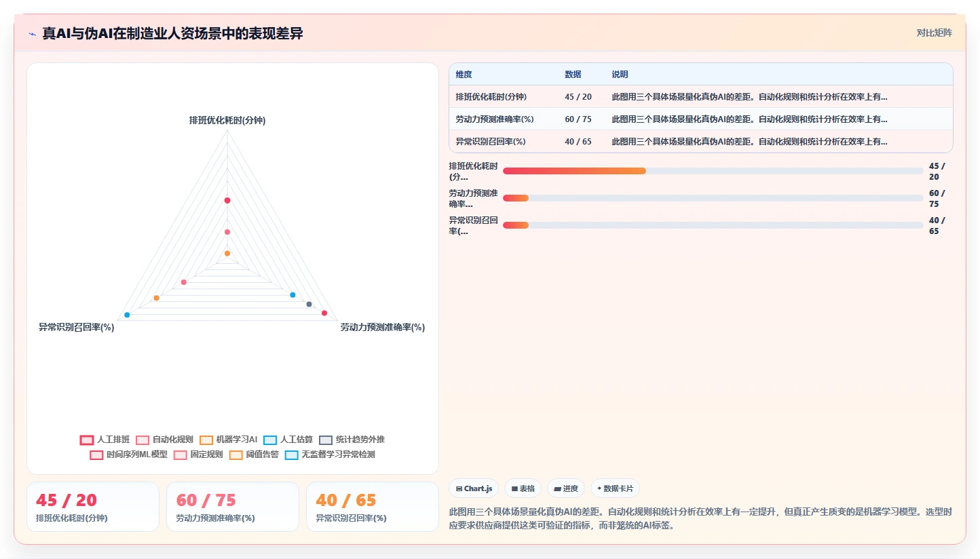The image size is (980, 559).
Task: Click the 40 / 65 stat card
Action: pyautogui.click(x=373, y=507)
